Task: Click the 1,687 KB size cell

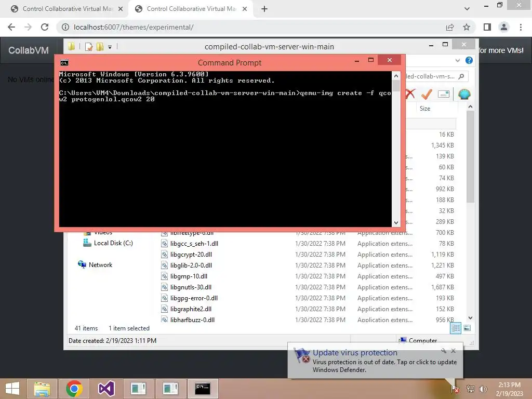Action: click(x=443, y=287)
